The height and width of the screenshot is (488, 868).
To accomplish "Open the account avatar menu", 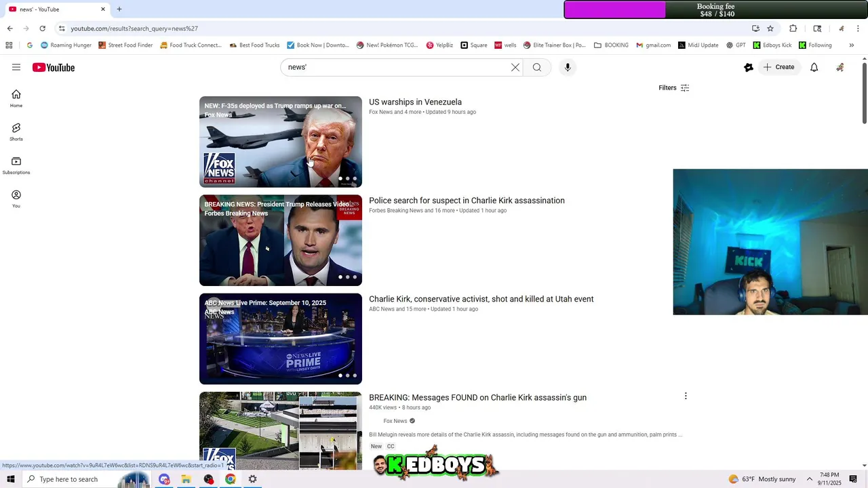I will click(x=840, y=67).
